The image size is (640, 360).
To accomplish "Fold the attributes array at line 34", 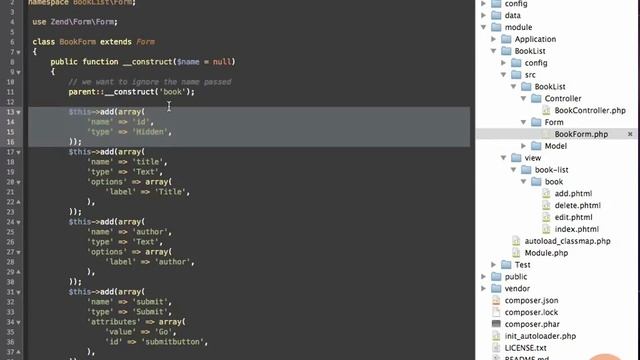I will (x=18, y=322).
